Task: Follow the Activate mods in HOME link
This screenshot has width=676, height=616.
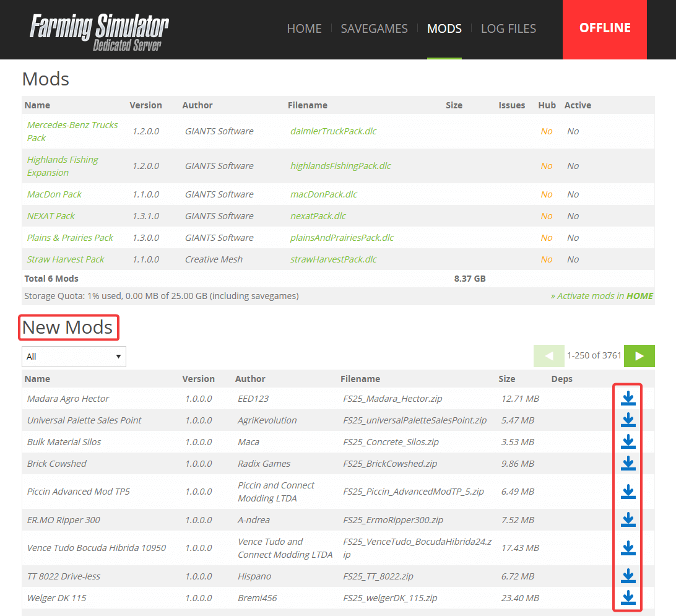Action: pyautogui.click(x=602, y=296)
